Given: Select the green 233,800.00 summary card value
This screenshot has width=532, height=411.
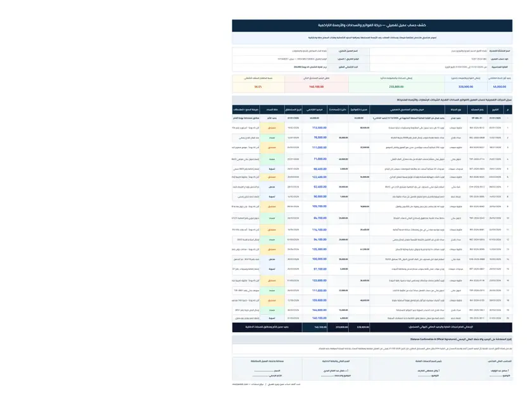Looking at the screenshot, I should click(396, 87).
